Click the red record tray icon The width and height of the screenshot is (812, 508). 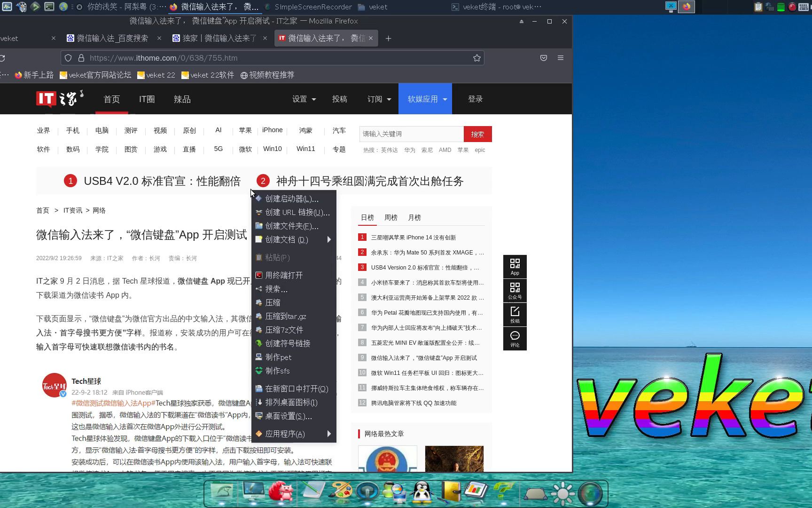[x=792, y=7]
